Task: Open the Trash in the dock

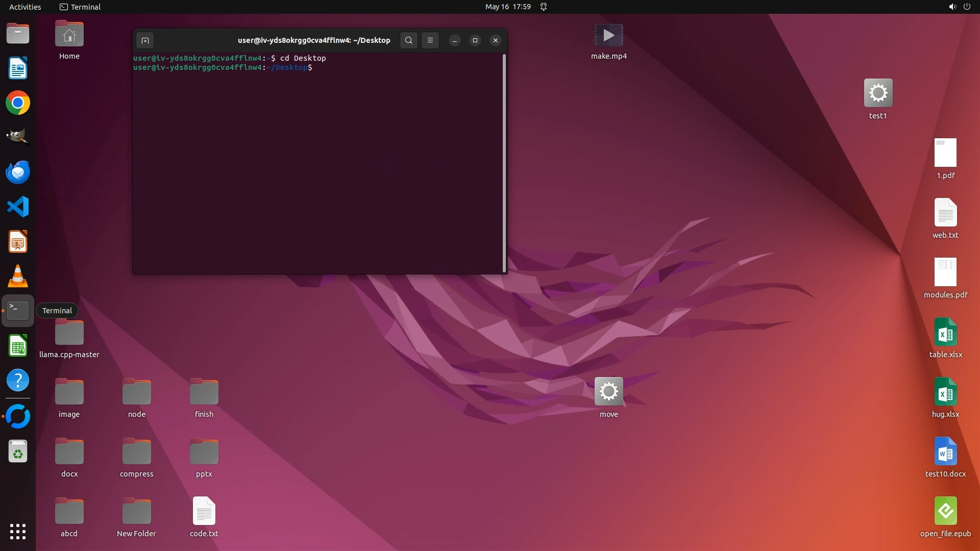Action: [18, 452]
